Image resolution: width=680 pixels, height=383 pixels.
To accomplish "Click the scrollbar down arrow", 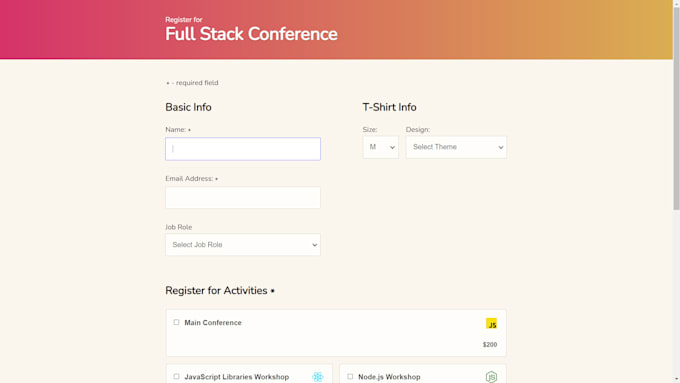I will coord(676,379).
